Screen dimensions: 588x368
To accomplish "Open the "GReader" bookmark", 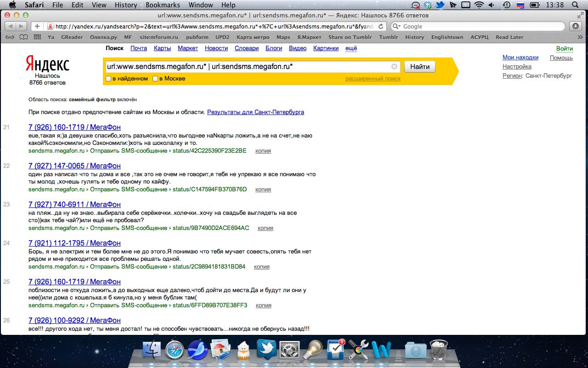I will coord(72,37).
